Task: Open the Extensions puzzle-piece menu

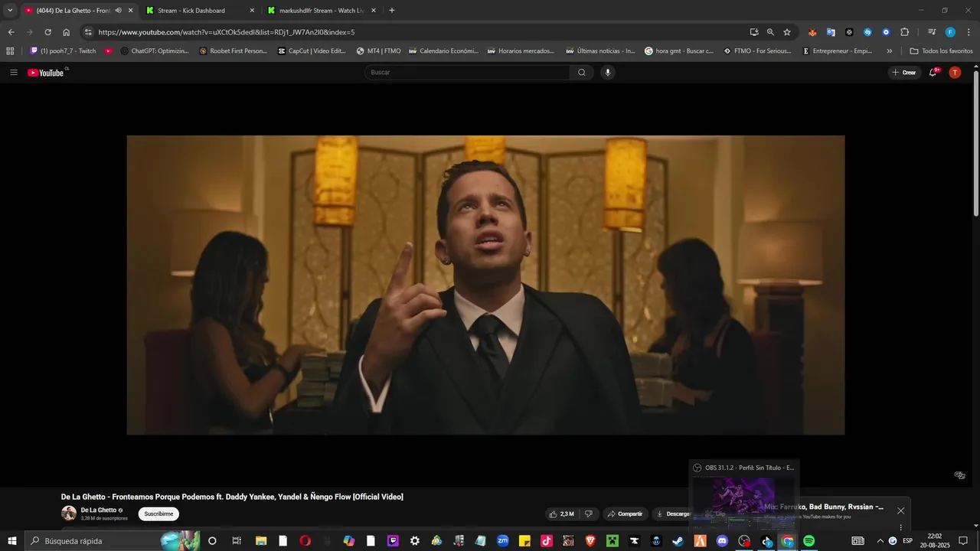Action: [x=904, y=32]
